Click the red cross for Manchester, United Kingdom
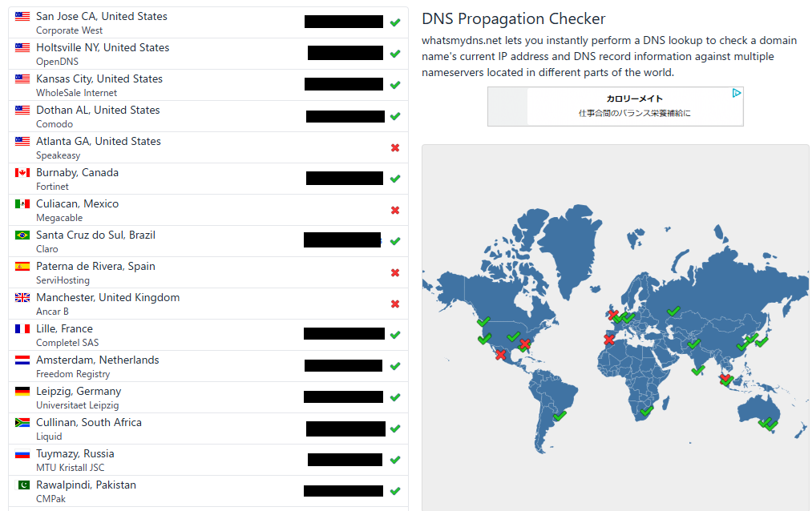 [x=395, y=304]
